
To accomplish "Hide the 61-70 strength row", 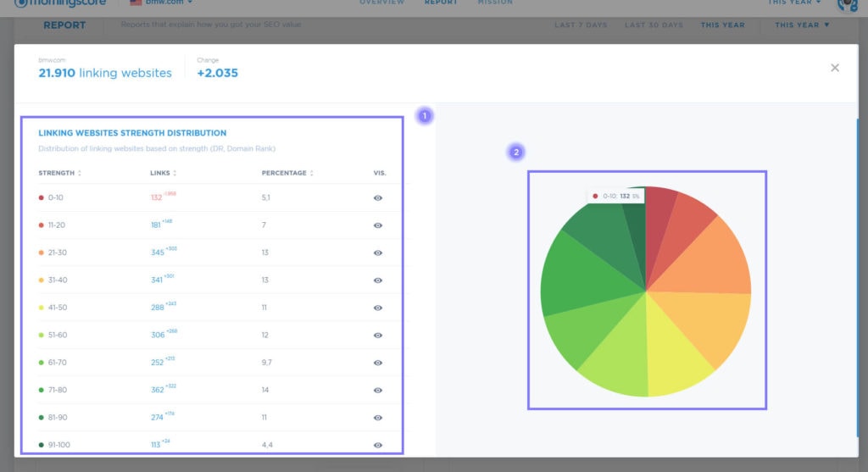I will 377,363.
